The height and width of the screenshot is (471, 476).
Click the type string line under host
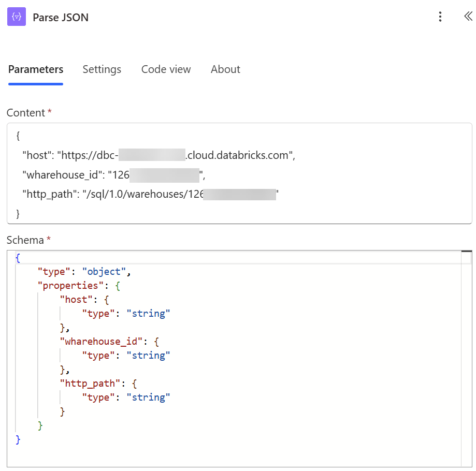(x=126, y=314)
